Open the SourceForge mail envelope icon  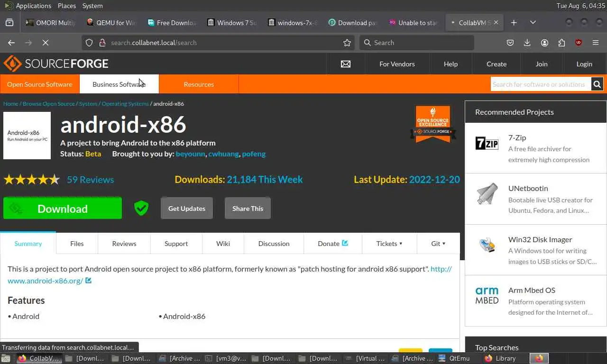[346, 64]
